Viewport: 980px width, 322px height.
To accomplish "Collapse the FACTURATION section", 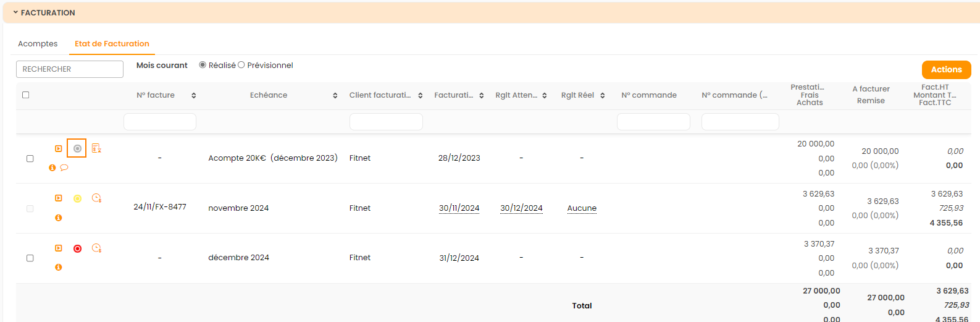I will (15, 12).
